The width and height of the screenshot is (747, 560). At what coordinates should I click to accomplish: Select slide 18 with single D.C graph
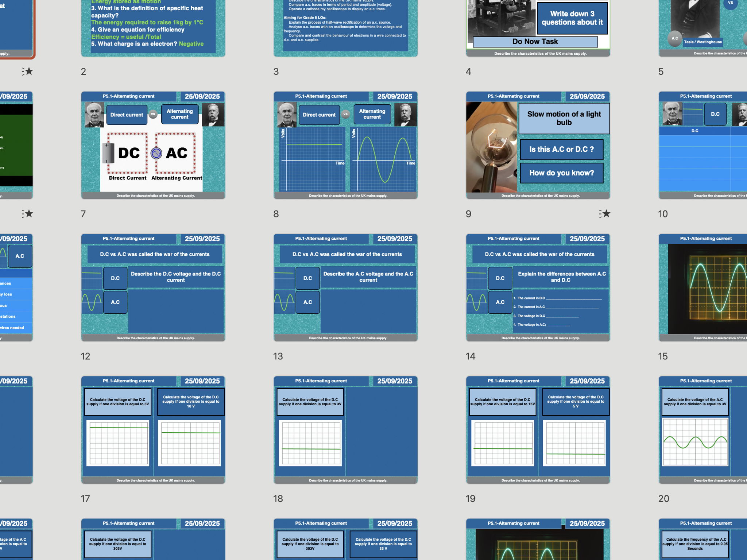(x=345, y=430)
